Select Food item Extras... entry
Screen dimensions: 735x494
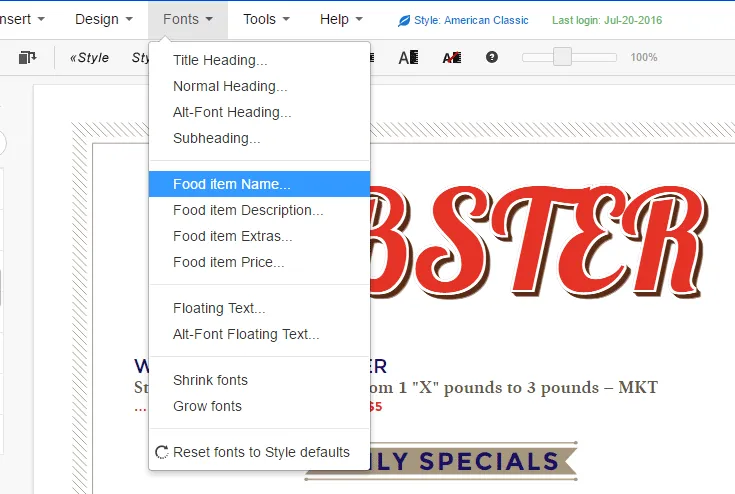point(259,236)
